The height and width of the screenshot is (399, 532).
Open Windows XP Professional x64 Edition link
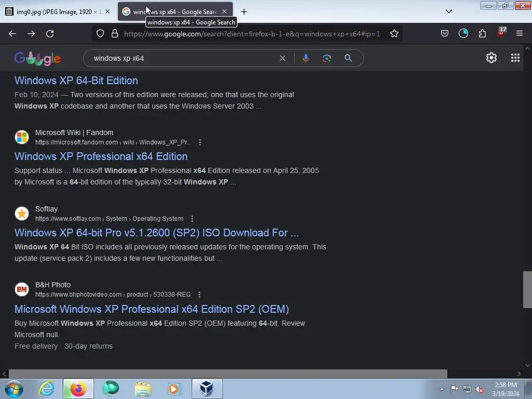101,156
